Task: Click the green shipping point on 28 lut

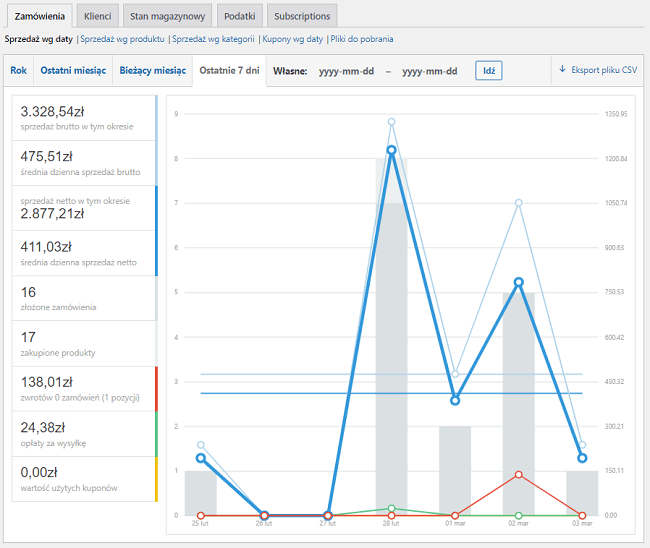Action: click(391, 509)
